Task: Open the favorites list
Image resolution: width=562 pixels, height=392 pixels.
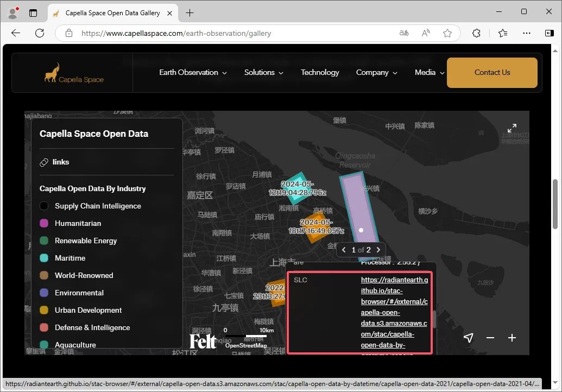Action: 503,33
